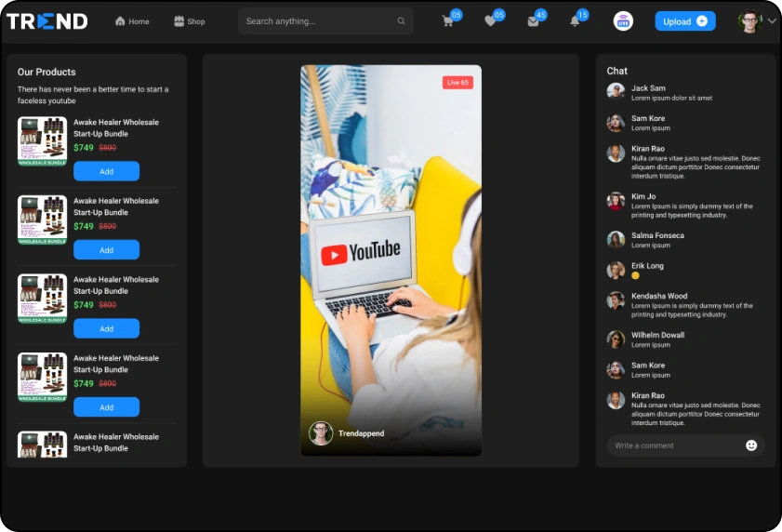This screenshot has height=532, width=782.
Task: Click the Jack Sam name in chat
Action: [x=648, y=87]
